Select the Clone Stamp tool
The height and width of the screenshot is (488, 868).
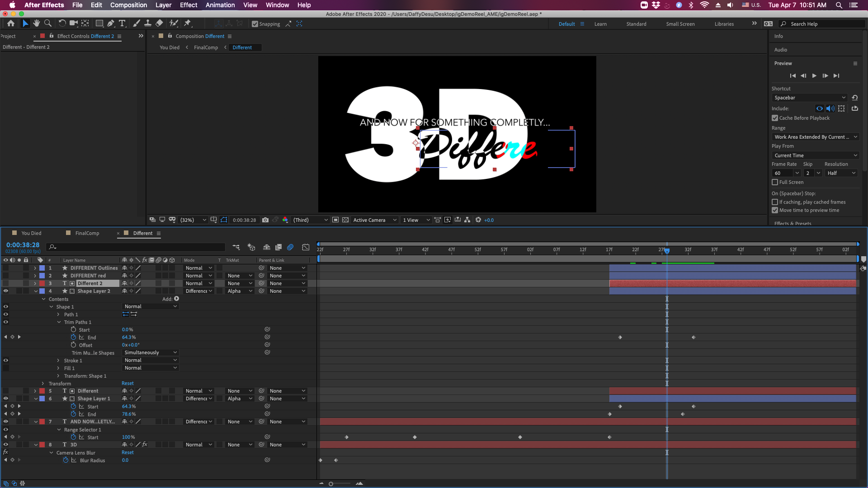[x=148, y=23]
